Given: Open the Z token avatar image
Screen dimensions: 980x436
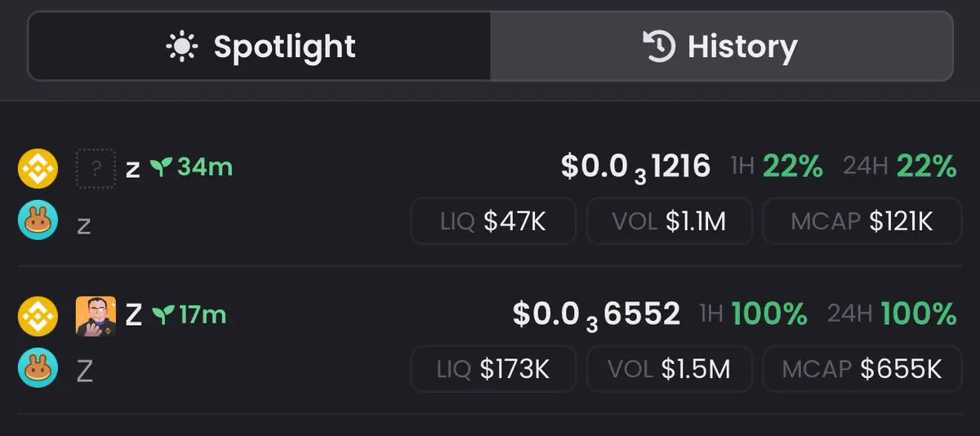Looking at the screenshot, I should coord(96,315).
